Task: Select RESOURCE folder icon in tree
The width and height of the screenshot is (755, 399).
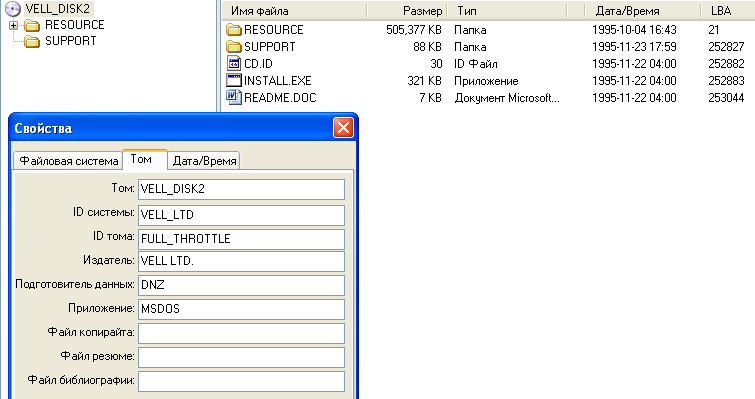Action: [x=32, y=25]
